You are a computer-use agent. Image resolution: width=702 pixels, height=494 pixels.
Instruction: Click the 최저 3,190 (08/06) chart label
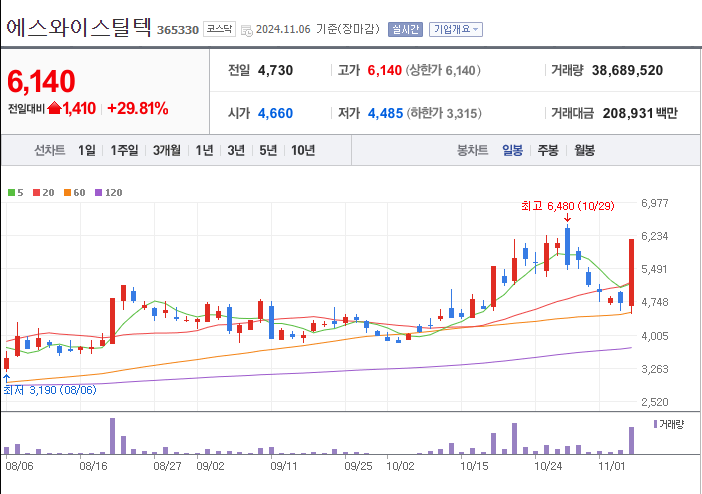tap(50, 390)
